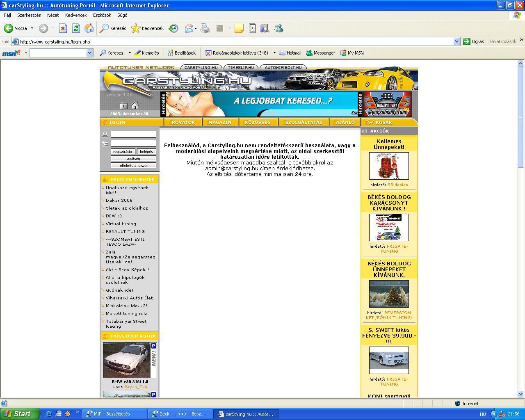Click My MSN toolbar button
This screenshot has height=420, width=525.
point(352,53)
